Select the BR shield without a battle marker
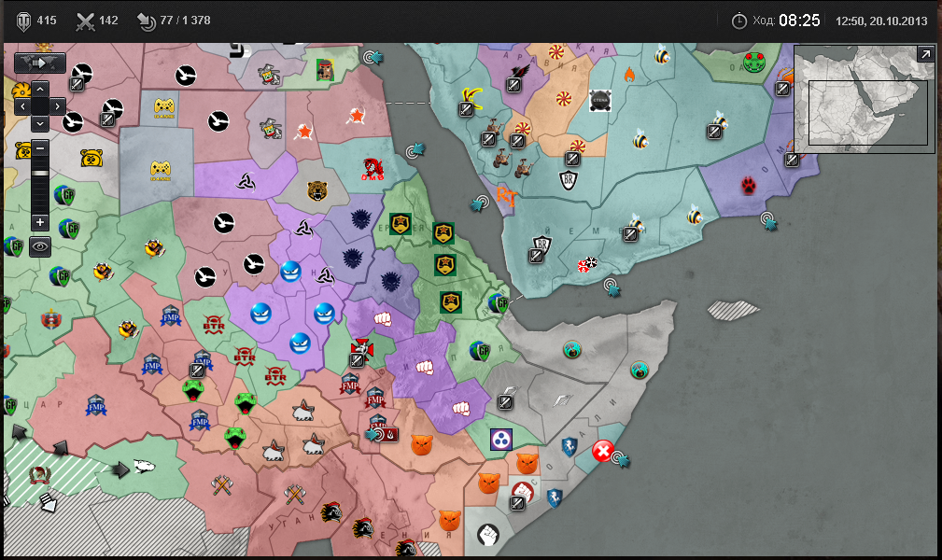 [568, 179]
